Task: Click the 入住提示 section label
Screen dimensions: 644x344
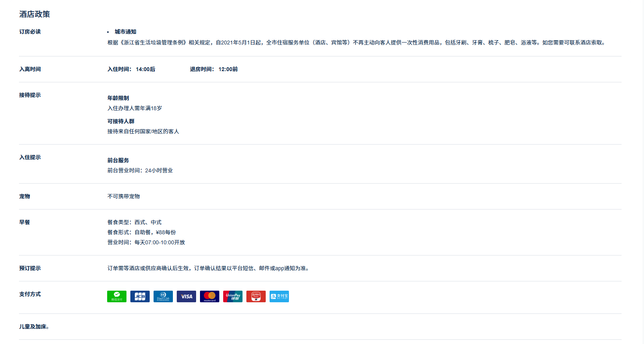Action: coord(30,157)
